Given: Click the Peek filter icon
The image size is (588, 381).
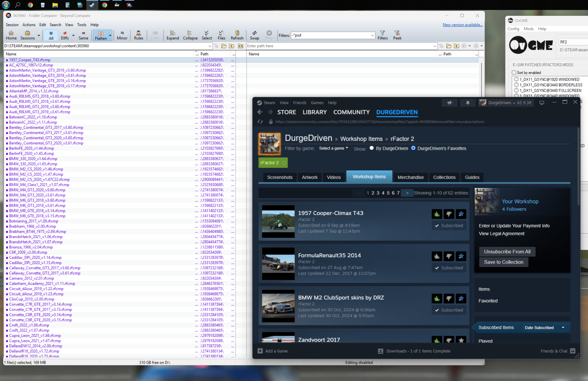Looking at the screenshot, I should (397, 35).
